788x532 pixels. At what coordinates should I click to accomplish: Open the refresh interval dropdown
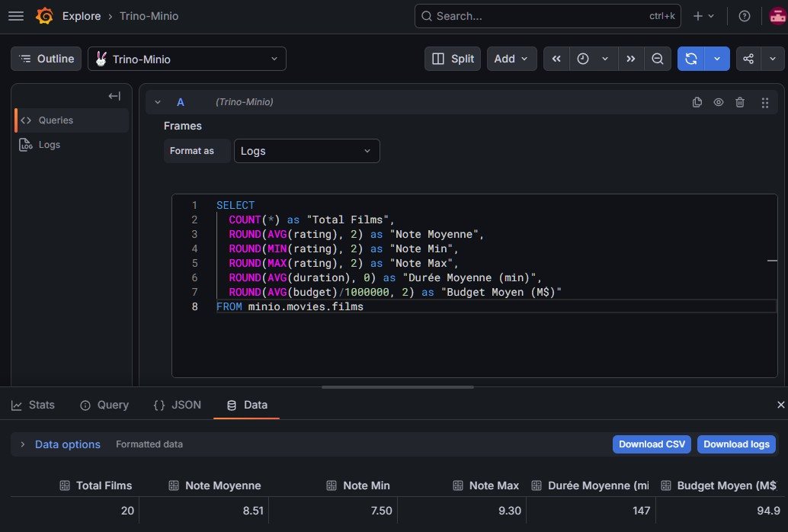(x=717, y=59)
